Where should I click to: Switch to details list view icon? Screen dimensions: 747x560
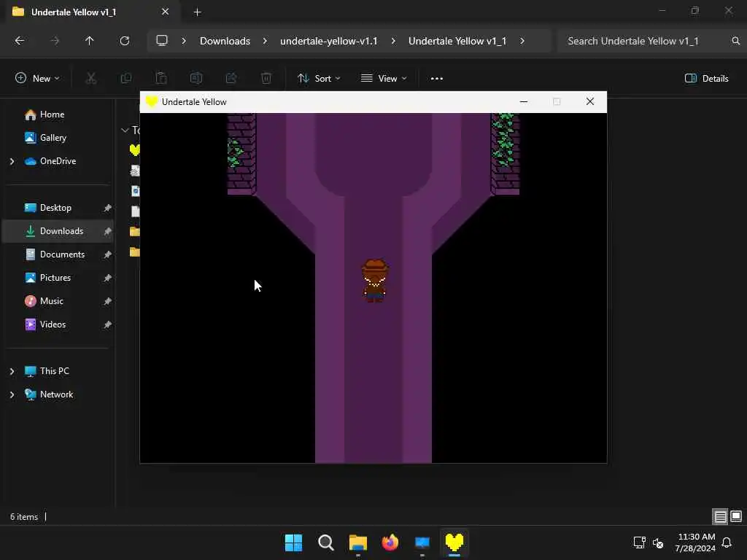720,517
